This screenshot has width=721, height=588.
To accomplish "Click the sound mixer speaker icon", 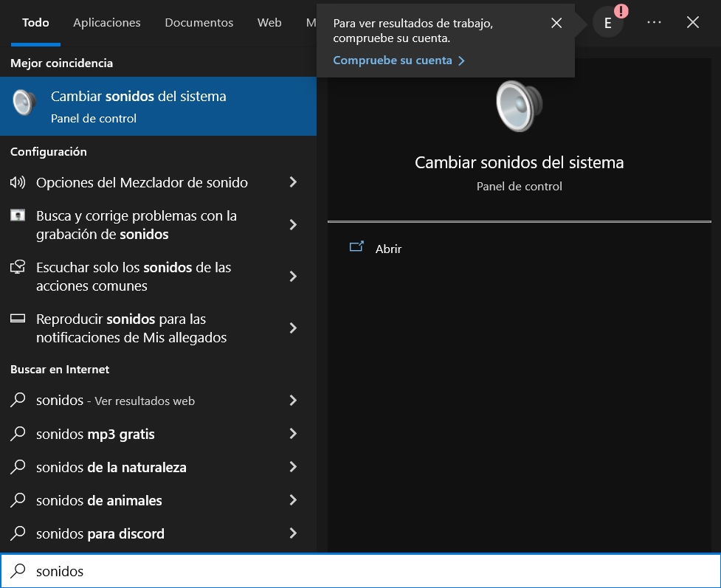I will click(x=18, y=182).
